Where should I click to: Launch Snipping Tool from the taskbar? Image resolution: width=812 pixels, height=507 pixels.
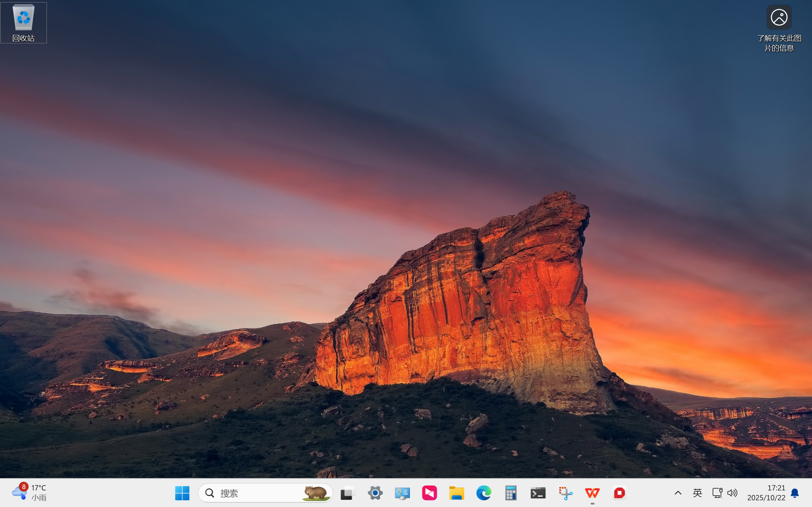[565, 493]
